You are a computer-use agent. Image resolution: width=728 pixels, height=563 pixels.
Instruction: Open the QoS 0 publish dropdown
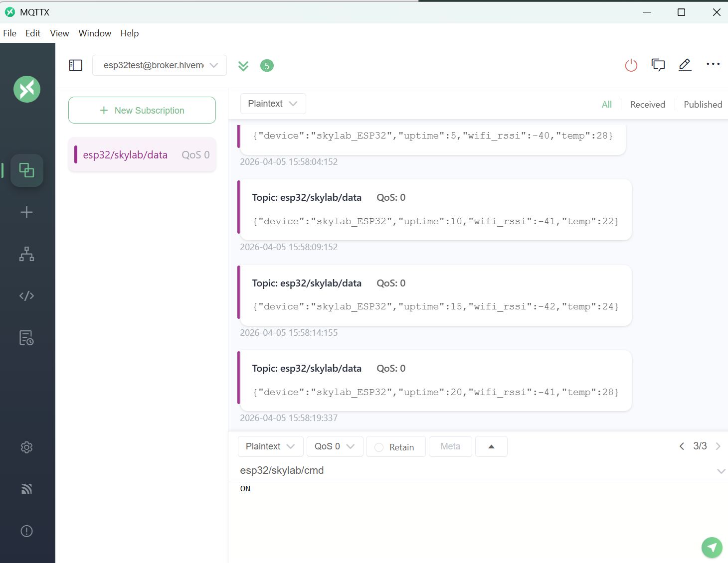click(x=335, y=446)
